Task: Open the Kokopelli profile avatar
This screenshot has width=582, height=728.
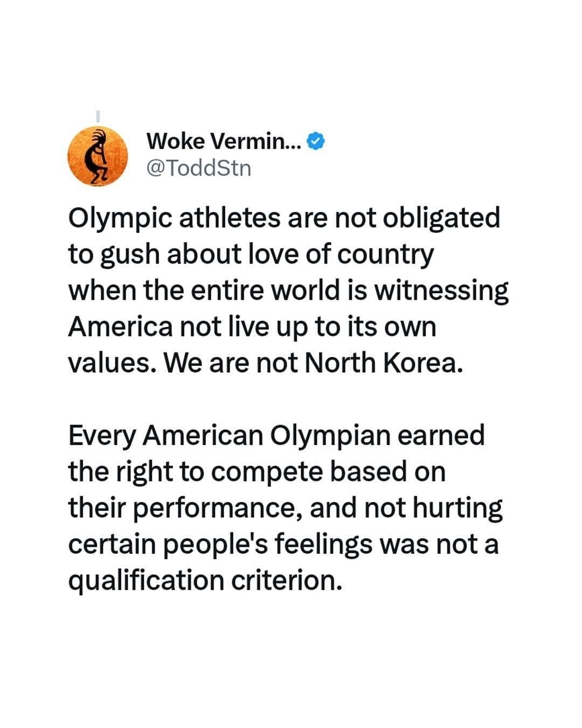Action: [97, 157]
